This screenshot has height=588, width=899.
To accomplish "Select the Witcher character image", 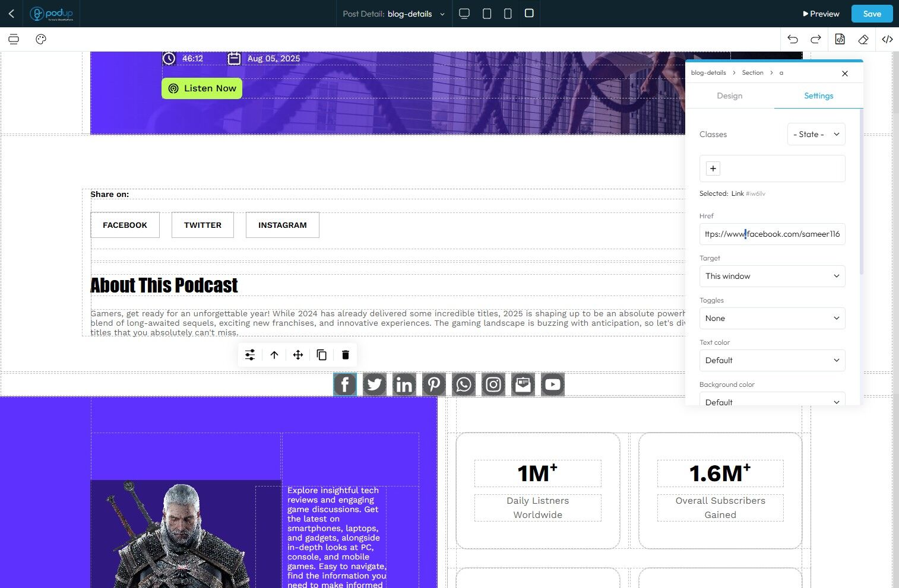I will [186, 534].
